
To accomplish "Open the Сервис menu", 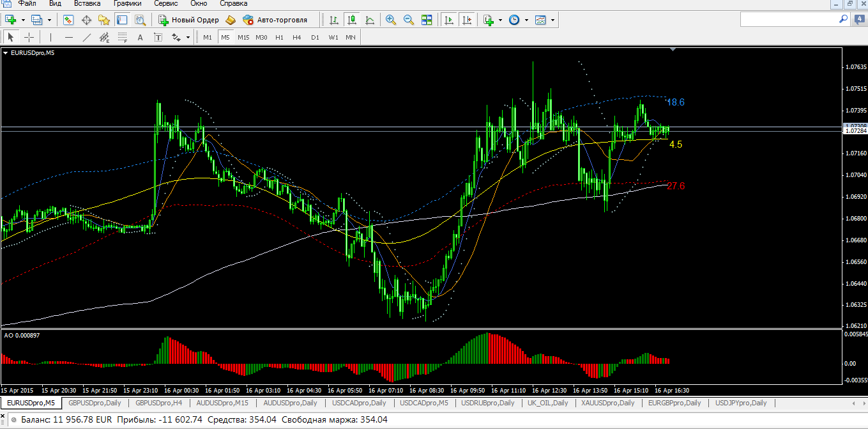I will (166, 4).
